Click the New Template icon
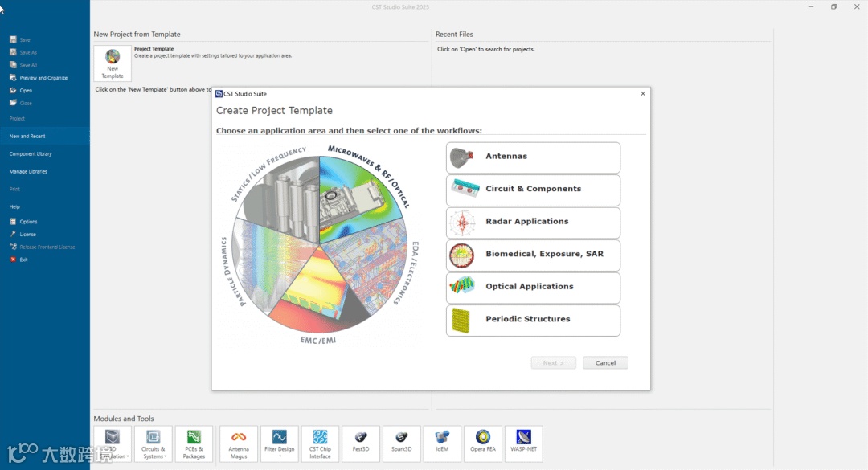 click(113, 63)
